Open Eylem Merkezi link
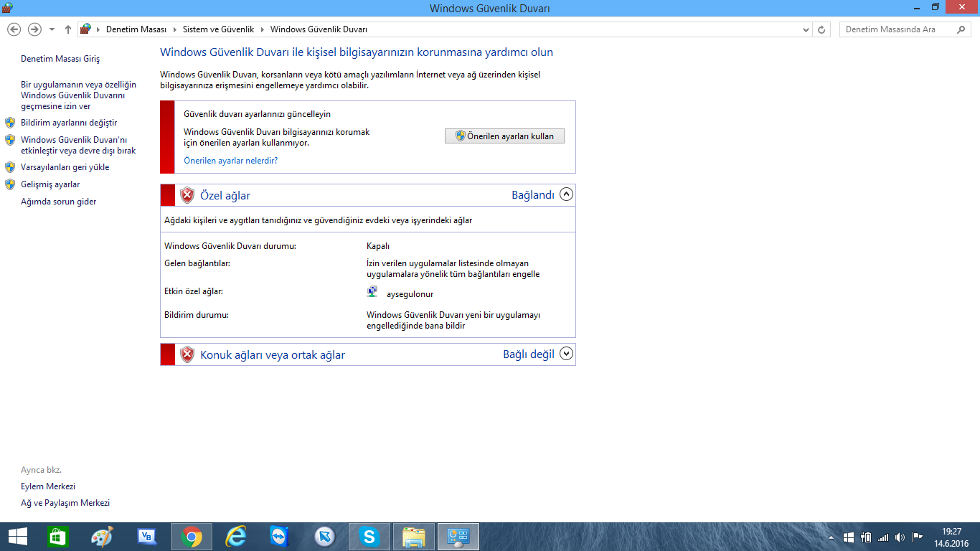980x551 pixels. 48,486
